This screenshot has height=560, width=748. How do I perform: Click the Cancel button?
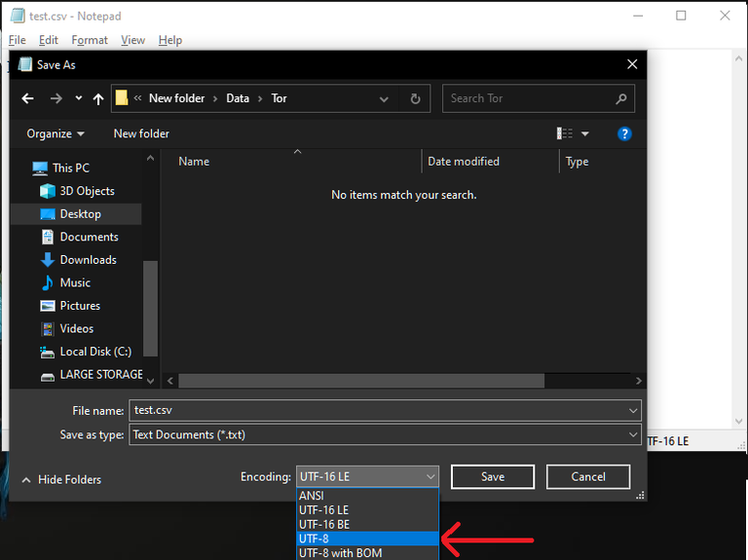588,477
